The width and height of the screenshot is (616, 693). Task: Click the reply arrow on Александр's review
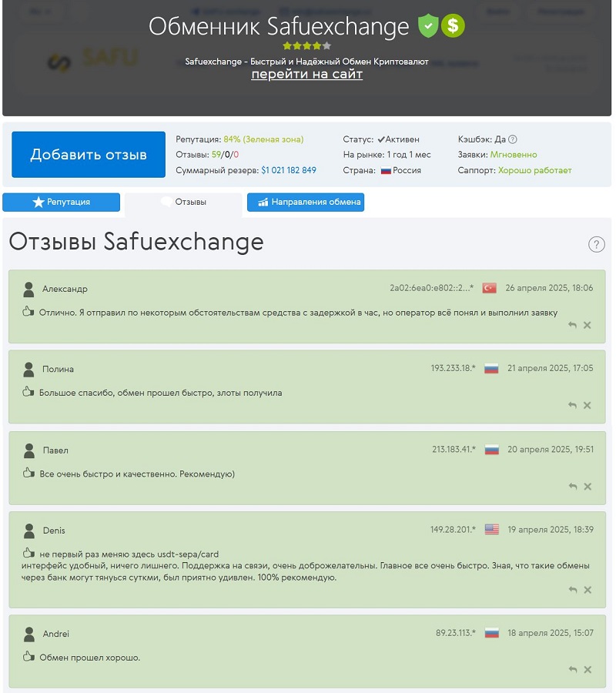click(x=572, y=325)
